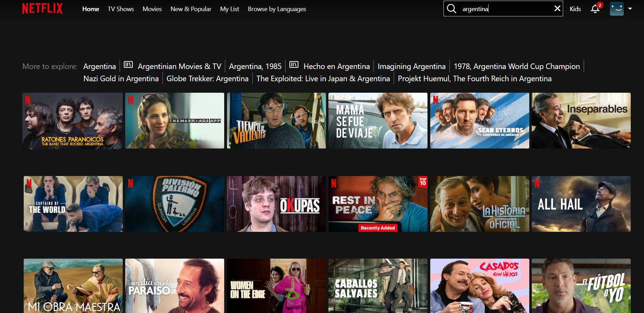This screenshot has width=644, height=313.
Task: Open New & Popular
Action: point(191,9)
